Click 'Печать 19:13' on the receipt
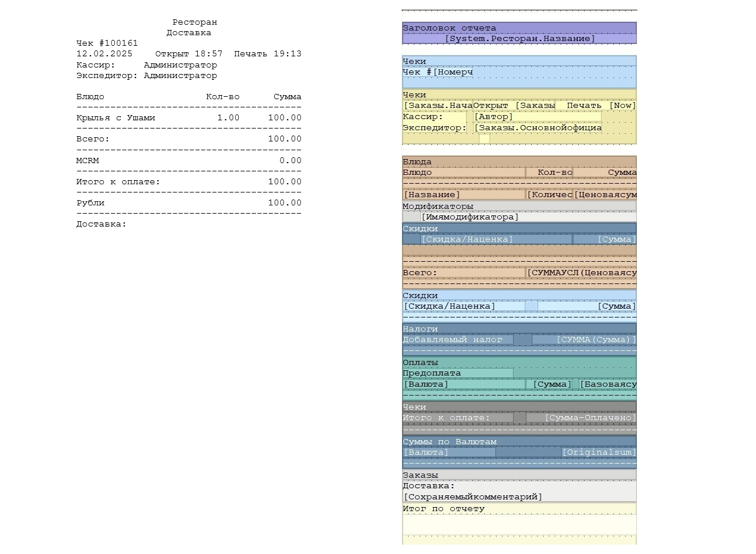 tap(268, 54)
